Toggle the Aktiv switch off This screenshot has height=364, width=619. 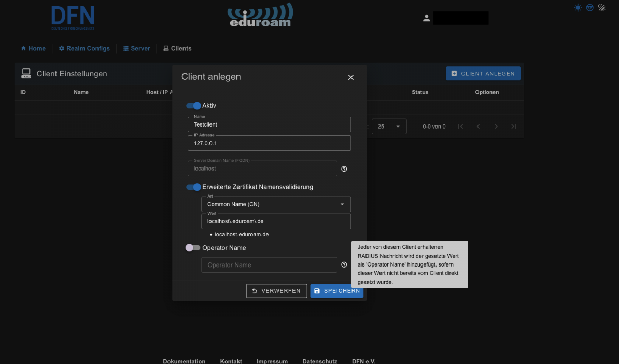(x=193, y=106)
